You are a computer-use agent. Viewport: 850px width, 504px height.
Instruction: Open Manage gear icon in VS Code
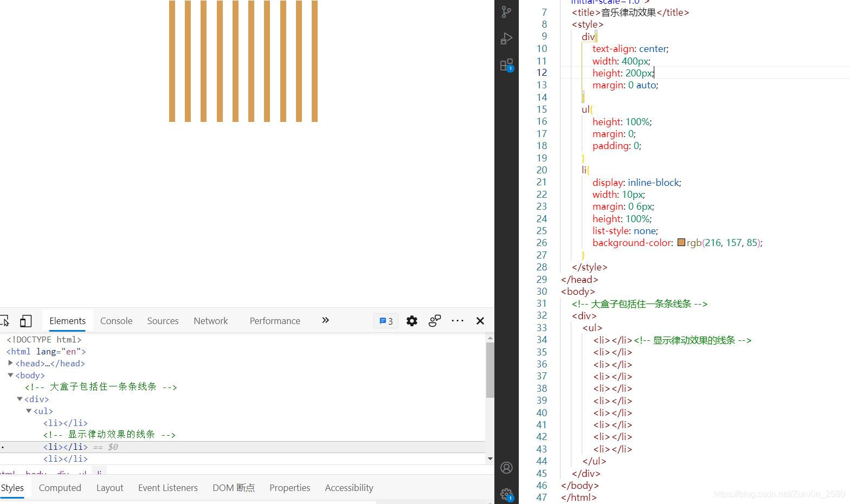tap(506, 494)
